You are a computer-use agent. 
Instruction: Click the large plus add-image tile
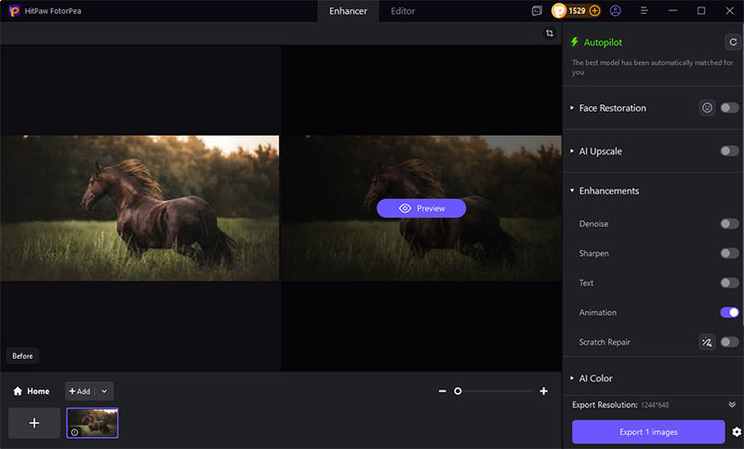click(x=34, y=422)
